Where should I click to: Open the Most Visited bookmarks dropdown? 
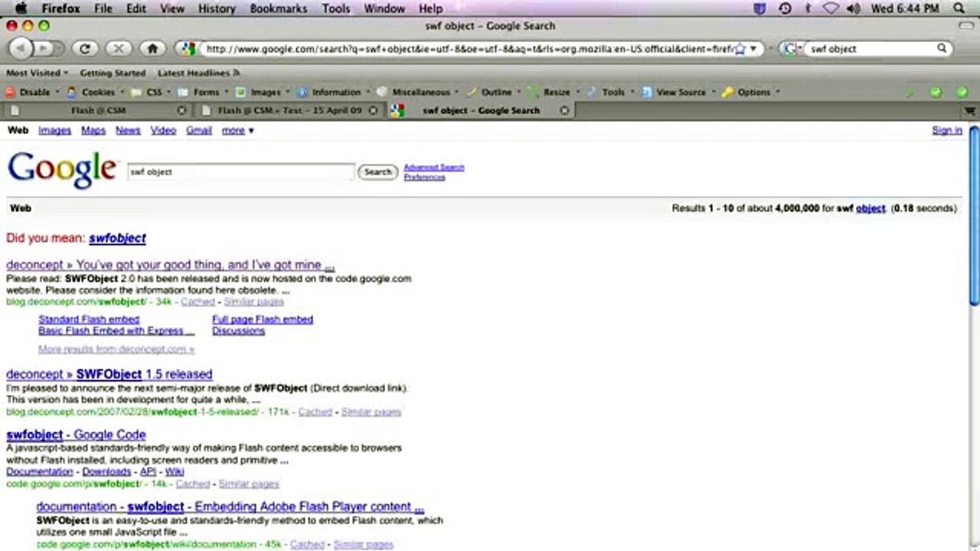(37, 73)
